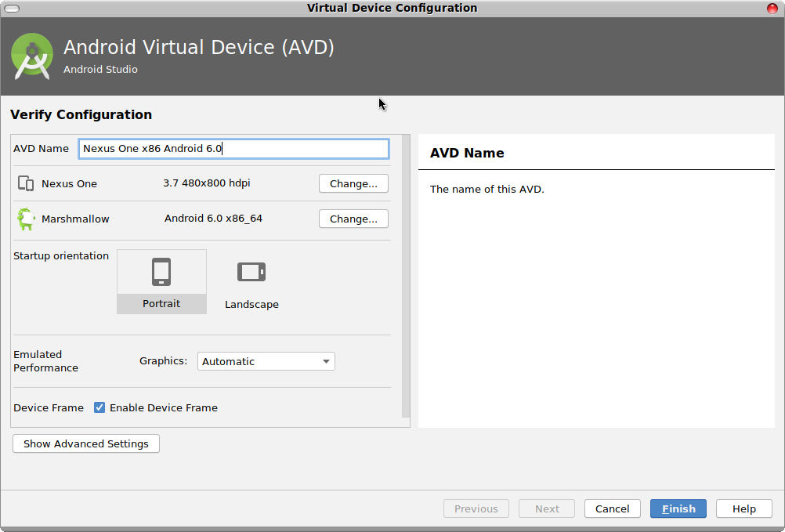This screenshot has width=785, height=532.
Task: Click the '3.7 480x800 hdpi' text
Action: coord(207,183)
